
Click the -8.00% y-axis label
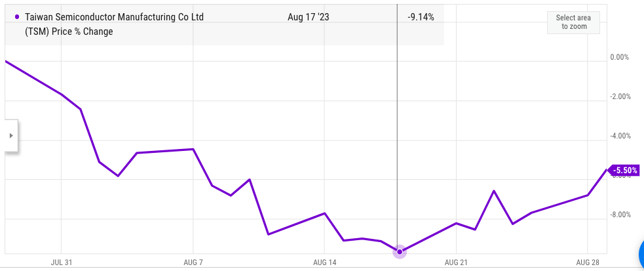619,215
